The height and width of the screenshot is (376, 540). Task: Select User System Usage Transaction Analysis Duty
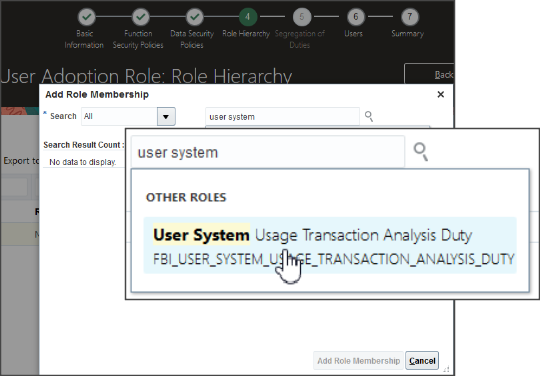pos(330,246)
